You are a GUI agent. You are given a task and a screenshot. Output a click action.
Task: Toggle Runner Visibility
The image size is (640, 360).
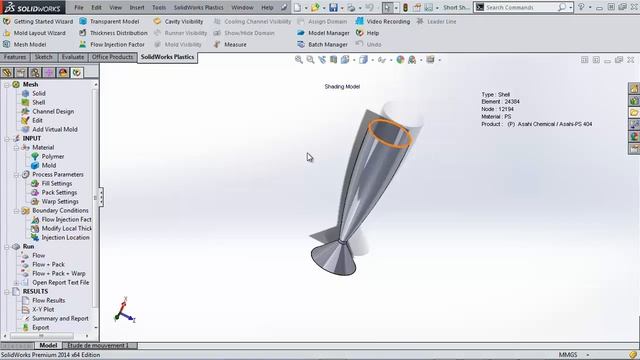click(180, 33)
